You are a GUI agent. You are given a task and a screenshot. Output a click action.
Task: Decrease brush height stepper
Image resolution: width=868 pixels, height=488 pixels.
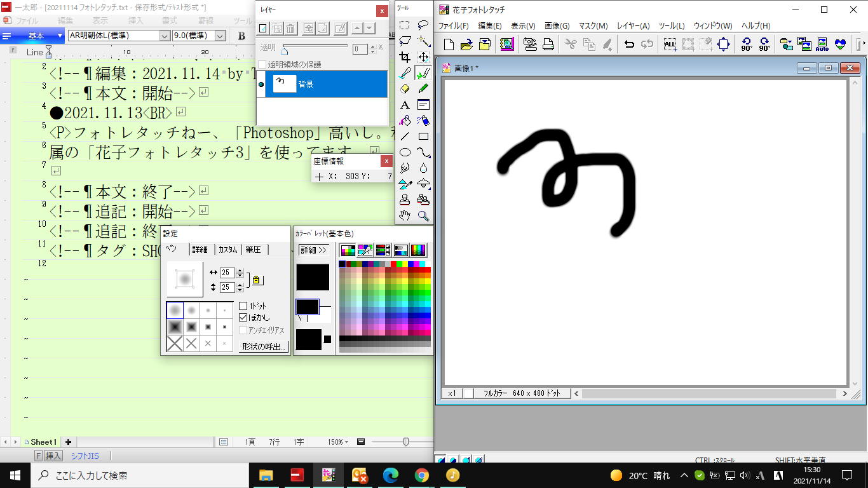click(x=240, y=290)
